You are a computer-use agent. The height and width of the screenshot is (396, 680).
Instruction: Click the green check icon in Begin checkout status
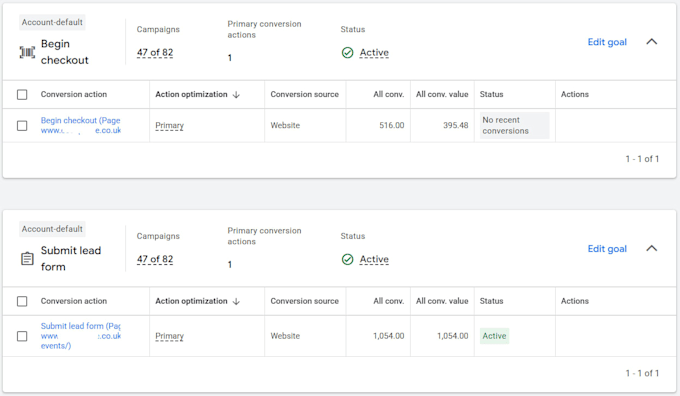click(347, 52)
